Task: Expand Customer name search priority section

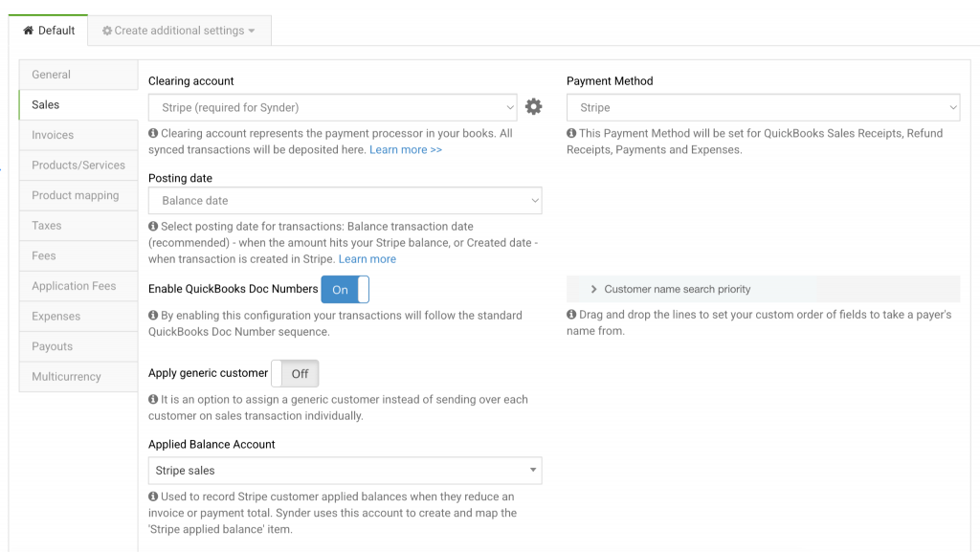Action: tap(677, 289)
